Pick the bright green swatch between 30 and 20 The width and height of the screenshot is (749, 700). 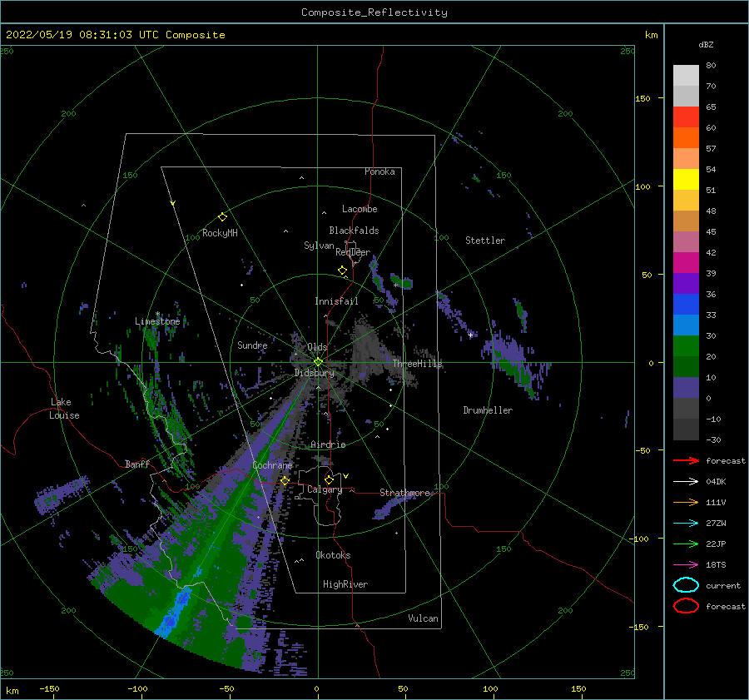coord(686,345)
